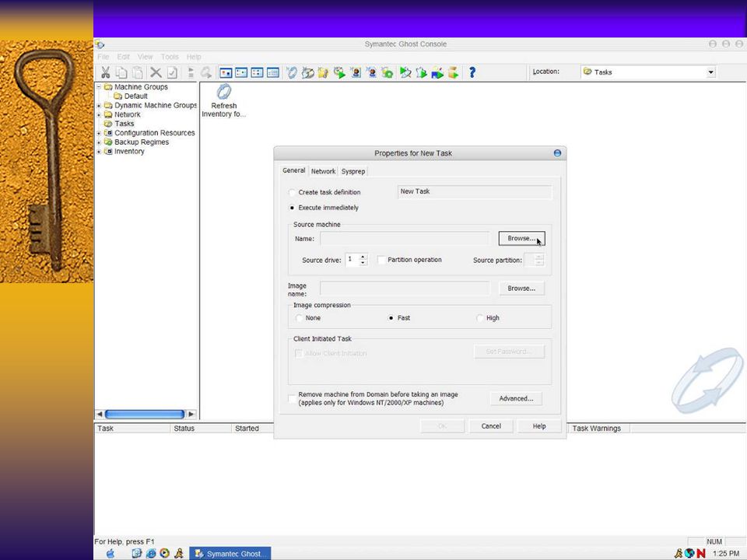The image size is (747, 560).
Task: Click the tree scrollbar right arrow
Action: (191, 415)
